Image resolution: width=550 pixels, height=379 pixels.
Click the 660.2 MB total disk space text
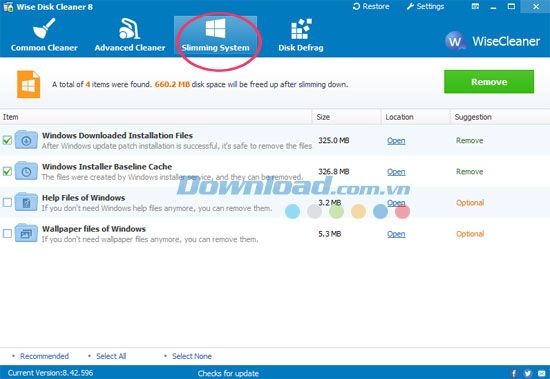(x=172, y=84)
